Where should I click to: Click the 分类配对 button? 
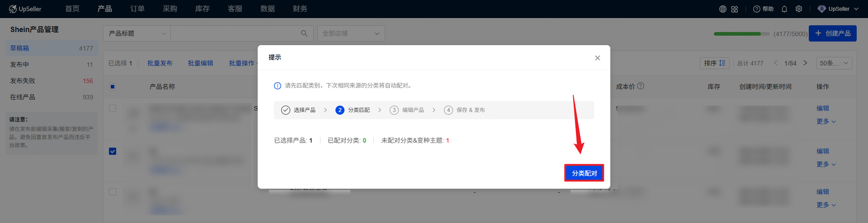point(584,173)
